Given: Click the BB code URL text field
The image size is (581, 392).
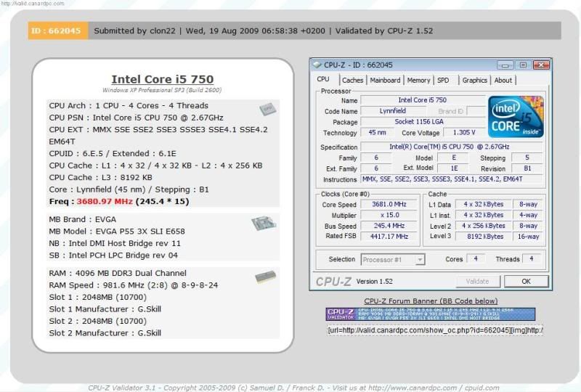Looking at the screenshot, I should (434, 330).
